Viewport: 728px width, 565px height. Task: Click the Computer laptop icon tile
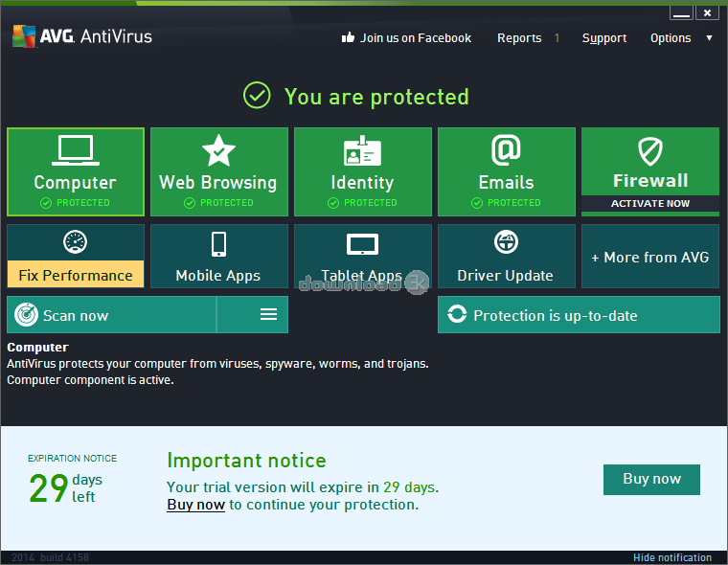75,150
